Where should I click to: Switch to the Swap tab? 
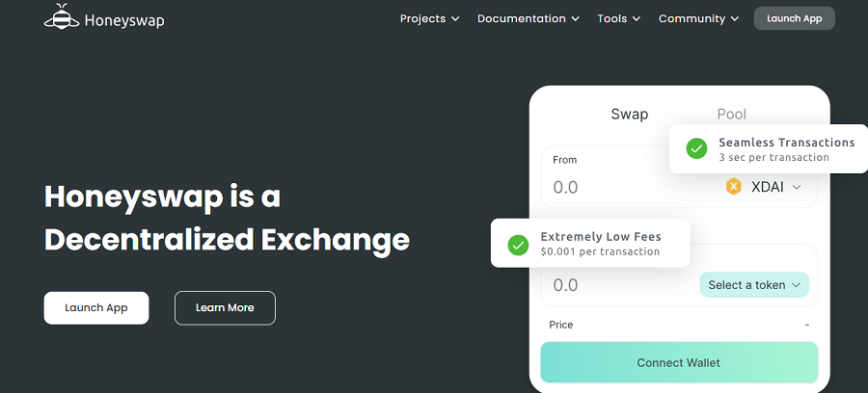click(630, 115)
